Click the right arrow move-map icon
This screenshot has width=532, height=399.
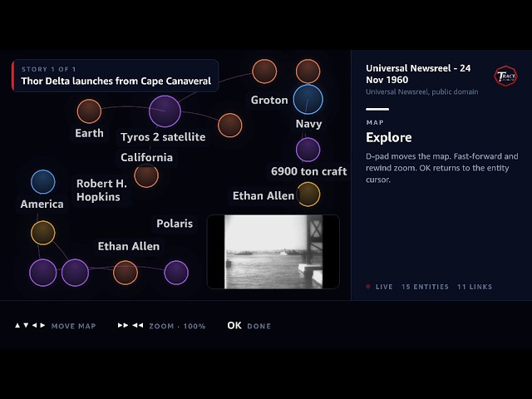tap(42, 325)
